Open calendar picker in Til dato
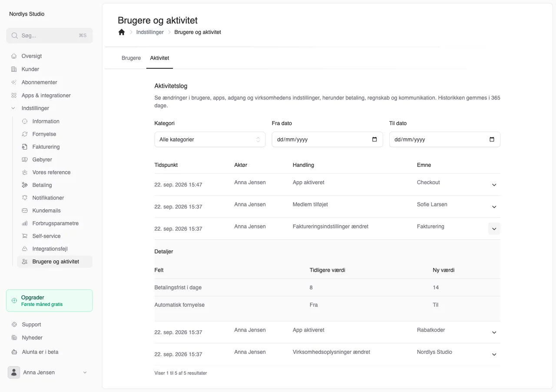Screen dimensions: 556x392 492,140
